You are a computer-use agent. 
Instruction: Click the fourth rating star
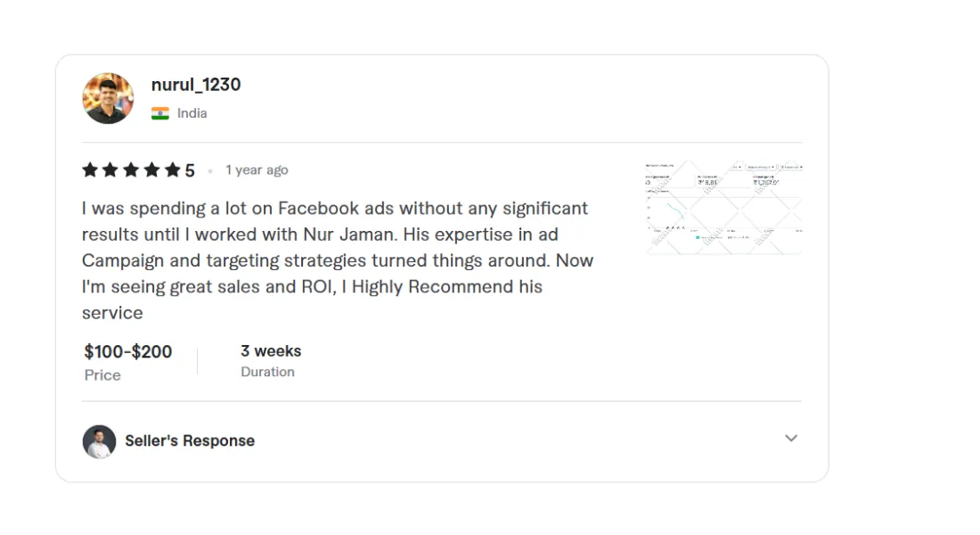(x=151, y=170)
